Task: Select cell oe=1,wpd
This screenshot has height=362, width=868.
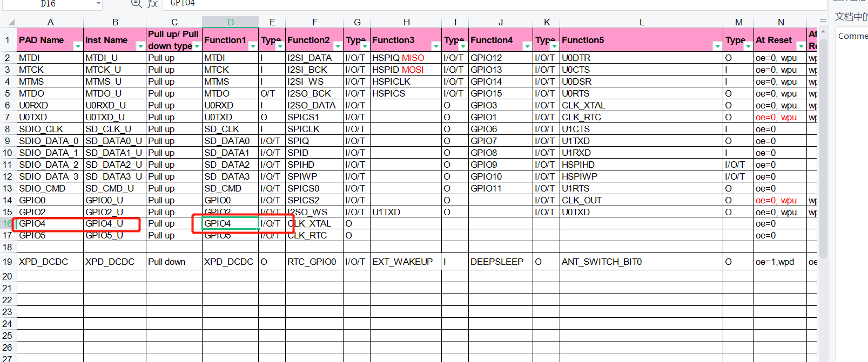Action: [x=780, y=262]
